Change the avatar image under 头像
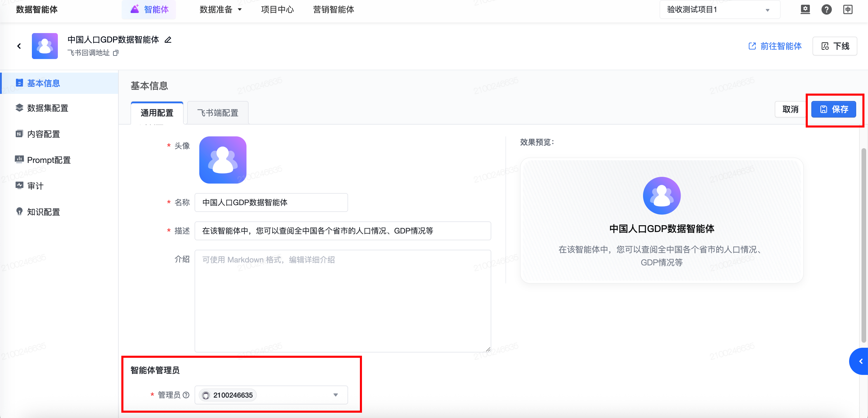This screenshot has width=868, height=418. (x=223, y=160)
